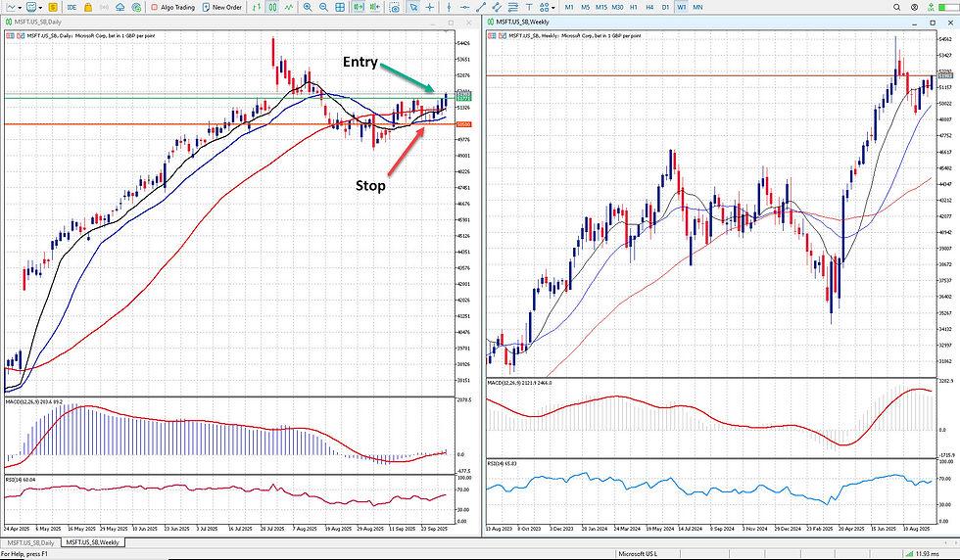
Task: Select the crosshair tool
Action: 430,8
